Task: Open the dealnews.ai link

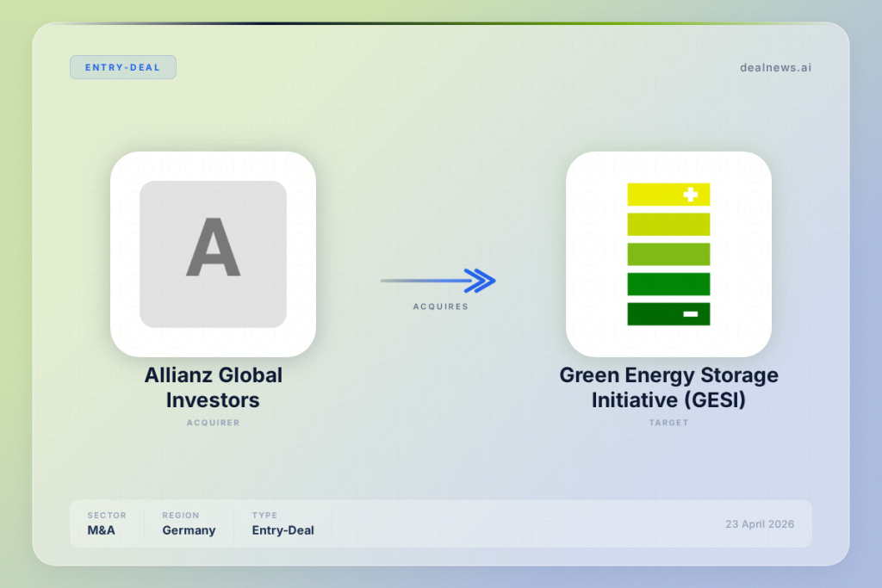Action: pos(775,67)
